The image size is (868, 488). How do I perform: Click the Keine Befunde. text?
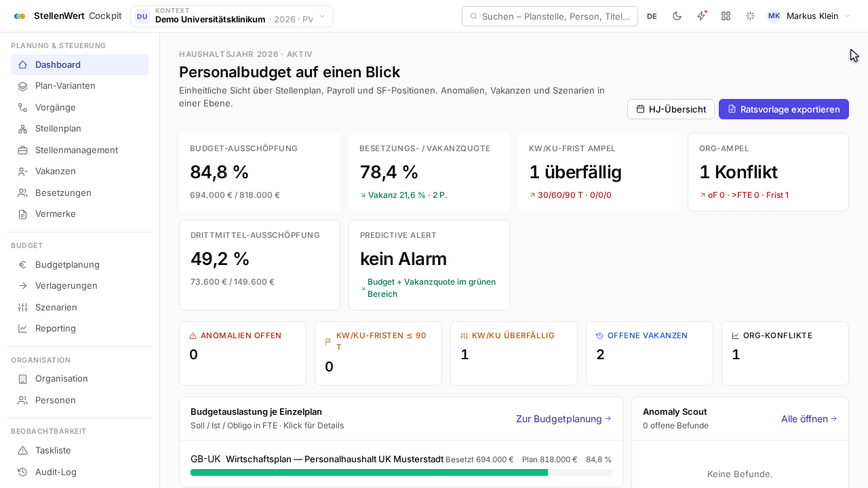[x=740, y=474]
